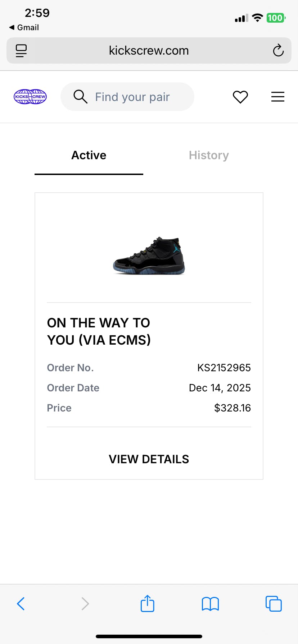Open Safari page settings reader icon
Screen dimensions: 298x644
[21, 51]
